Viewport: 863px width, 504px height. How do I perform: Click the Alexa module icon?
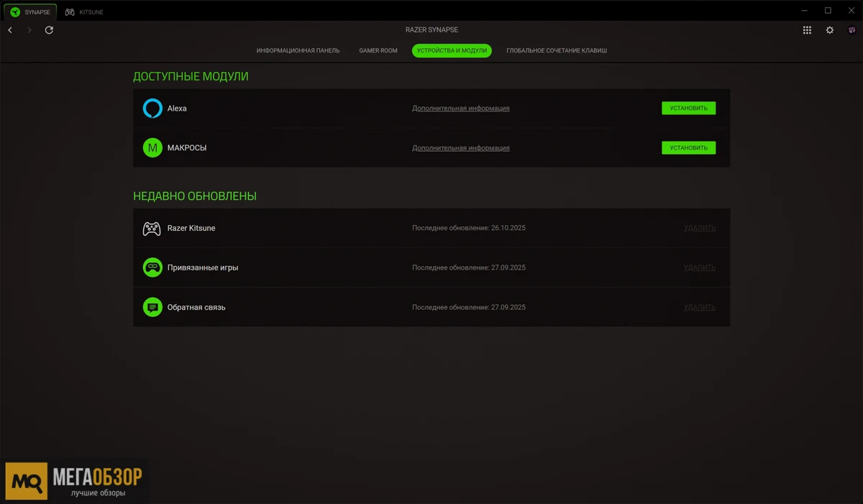tap(152, 109)
